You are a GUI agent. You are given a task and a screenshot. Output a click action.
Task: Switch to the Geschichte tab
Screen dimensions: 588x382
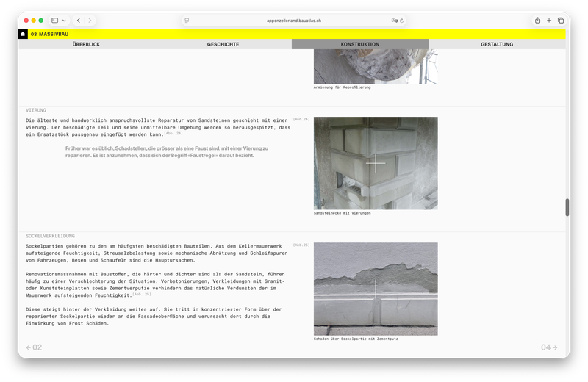coord(223,44)
